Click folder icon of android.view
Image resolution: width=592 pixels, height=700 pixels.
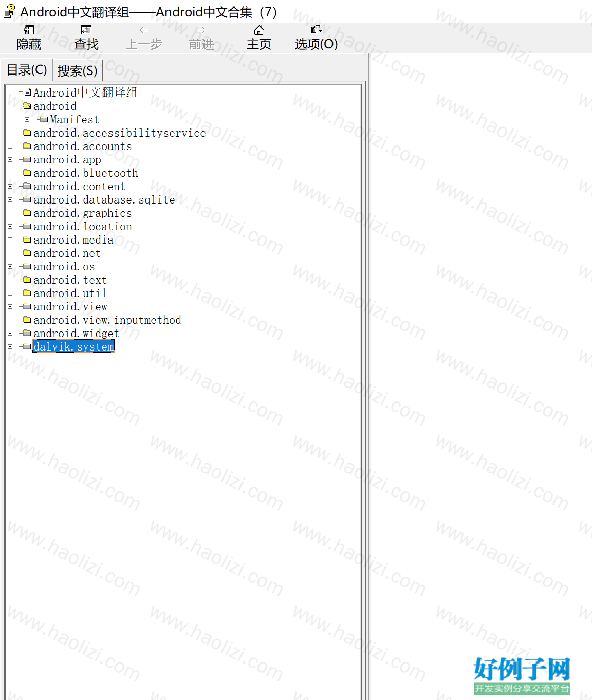click(27, 306)
